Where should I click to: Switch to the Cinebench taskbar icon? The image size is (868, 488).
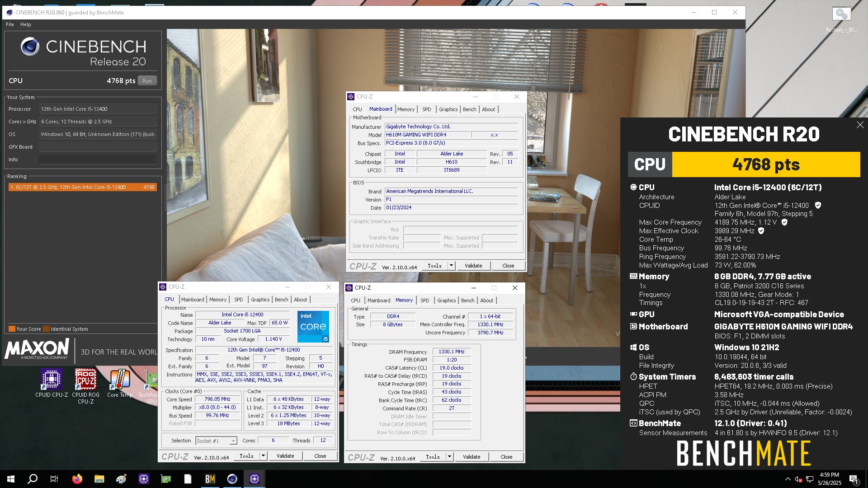232,479
